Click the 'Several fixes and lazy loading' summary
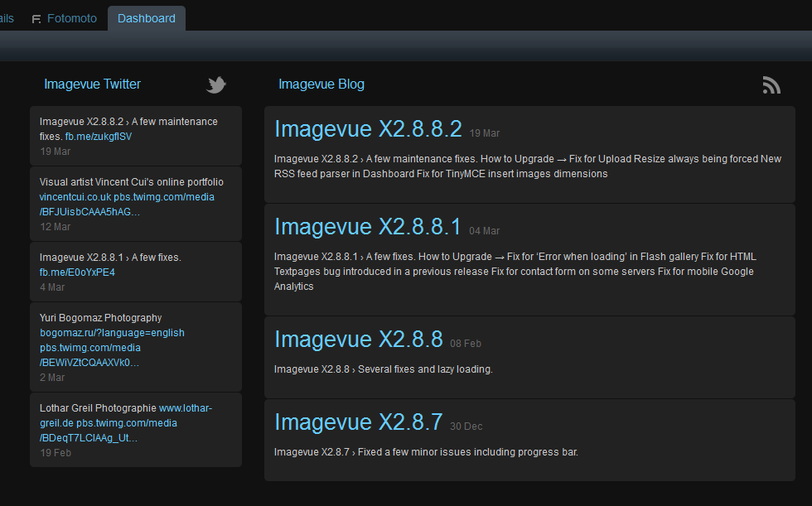Screen dimensions: 812x506 pos(383,369)
